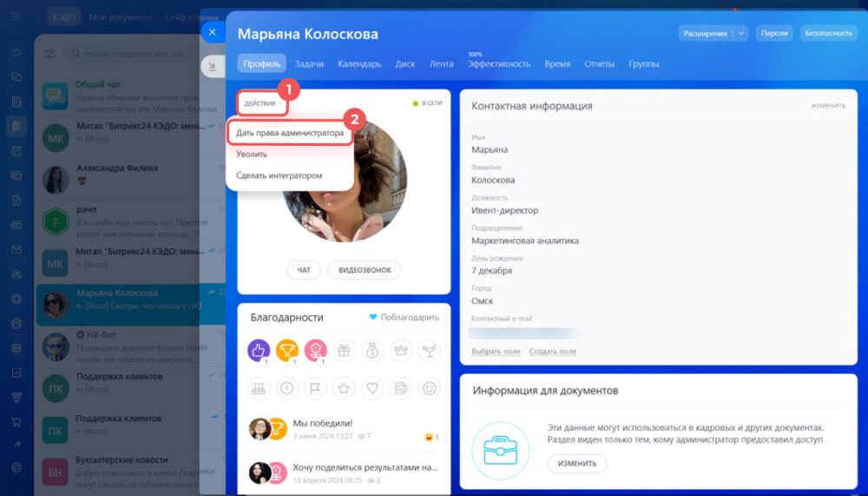
Task: Click ИЗМЕНИТЬ in Информация для документов
Action: tap(577, 463)
